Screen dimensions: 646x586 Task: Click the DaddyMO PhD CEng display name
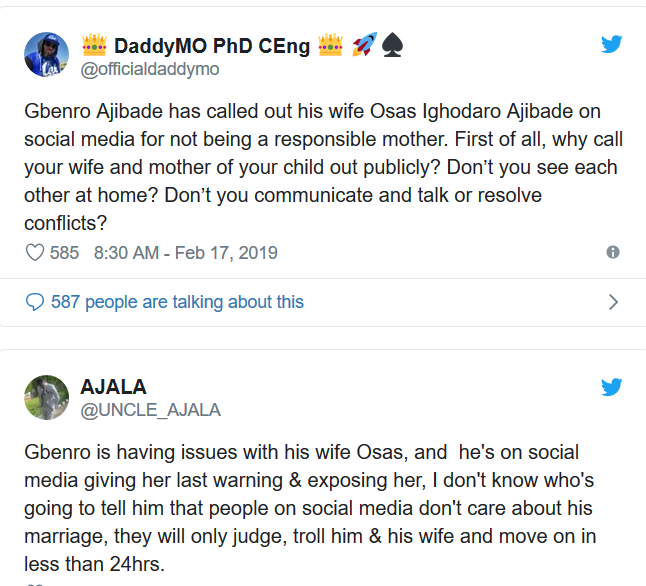point(212,46)
